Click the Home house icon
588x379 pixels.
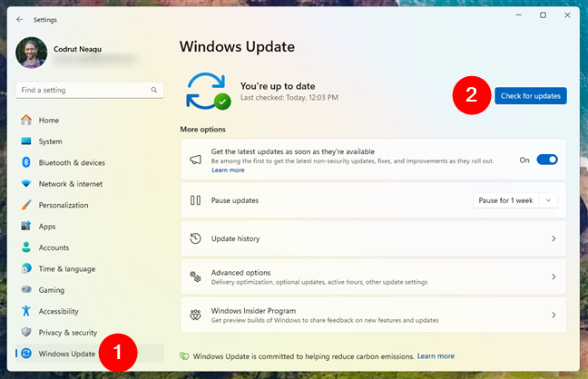click(x=26, y=120)
